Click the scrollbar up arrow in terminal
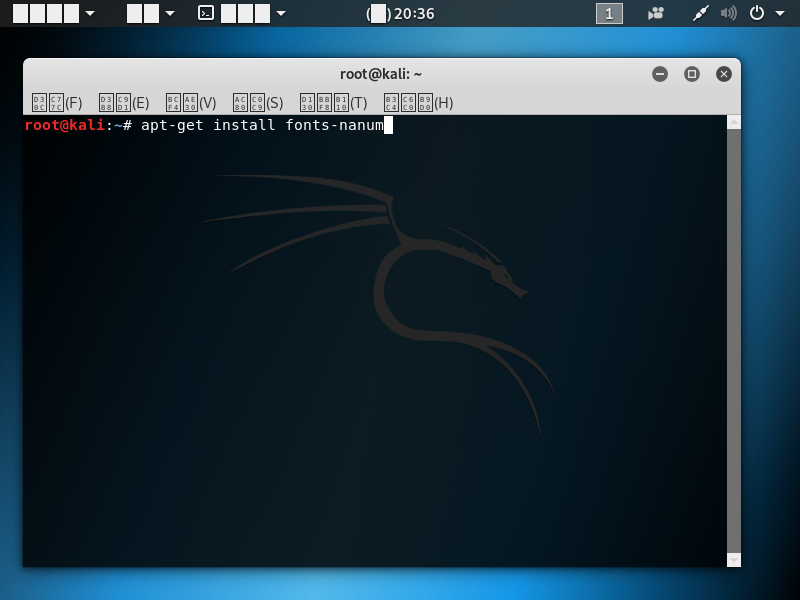Screen dimensions: 800x600 (x=734, y=122)
